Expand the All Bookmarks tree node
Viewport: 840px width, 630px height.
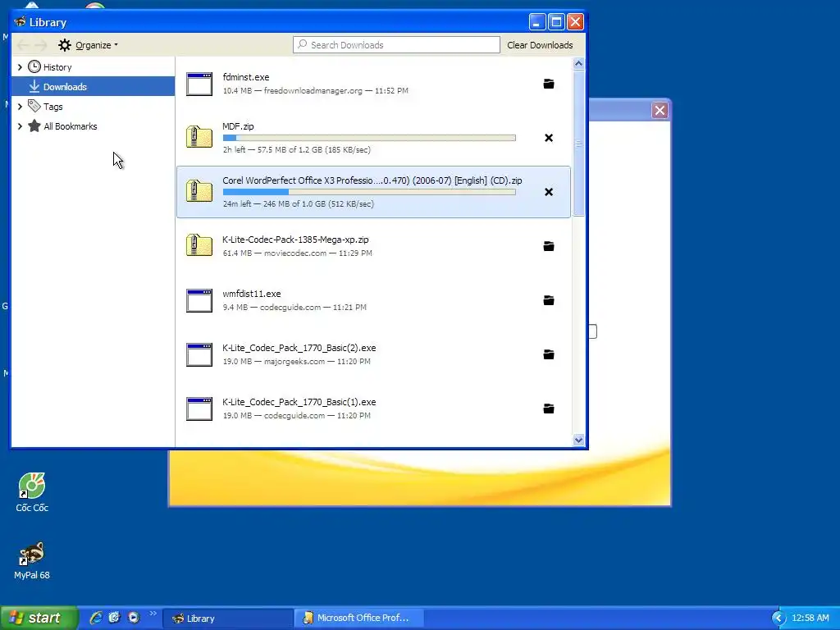coord(20,126)
